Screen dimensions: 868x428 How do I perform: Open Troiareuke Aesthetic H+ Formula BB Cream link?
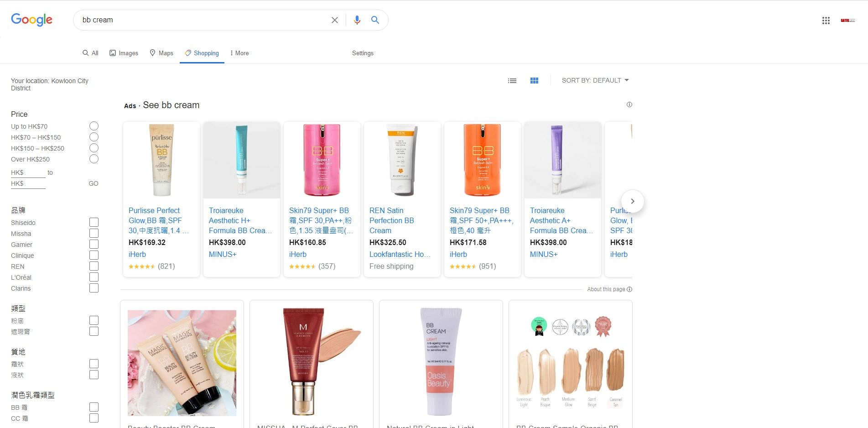tap(240, 220)
